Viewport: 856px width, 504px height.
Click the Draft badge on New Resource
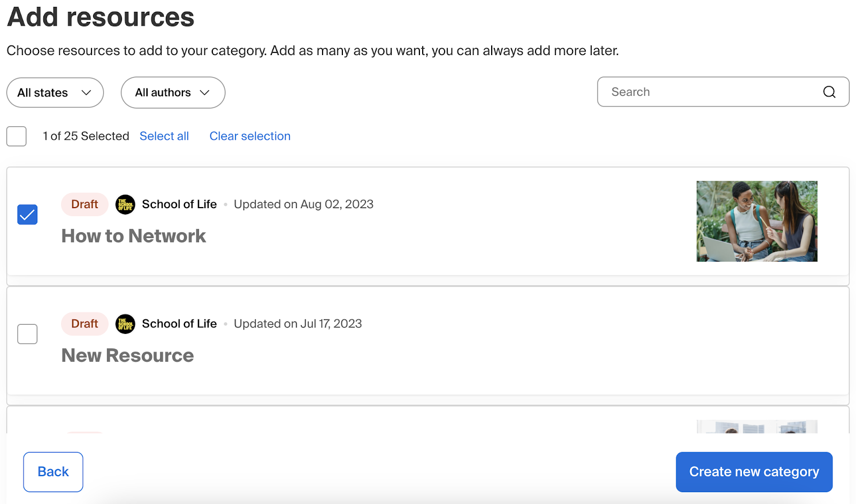[85, 324]
